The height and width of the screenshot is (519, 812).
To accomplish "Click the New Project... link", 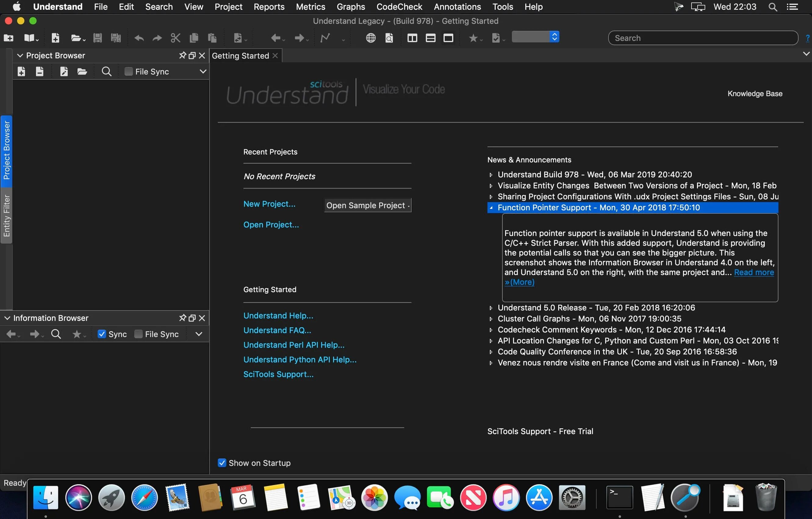I will pos(269,204).
